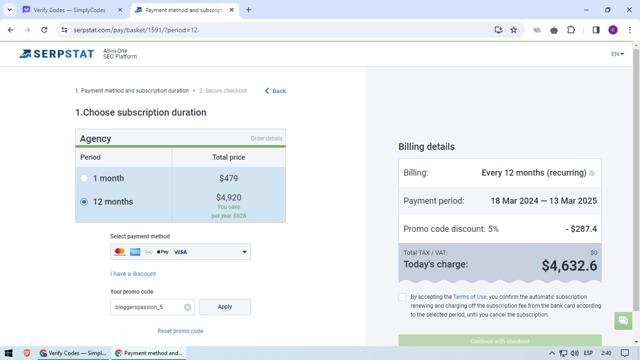The width and height of the screenshot is (640, 360).
Task: Go Back to previous step
Action: click(x=275, y=91)
